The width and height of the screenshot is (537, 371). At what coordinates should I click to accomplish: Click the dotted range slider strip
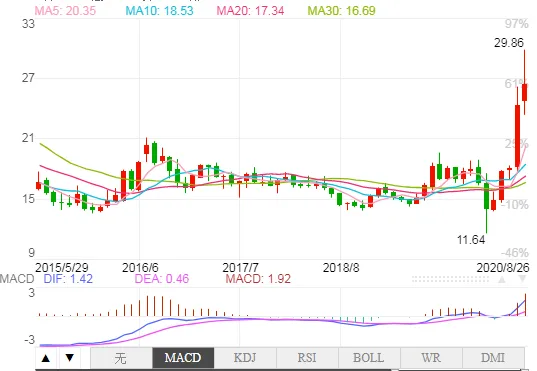pos(450,279)
